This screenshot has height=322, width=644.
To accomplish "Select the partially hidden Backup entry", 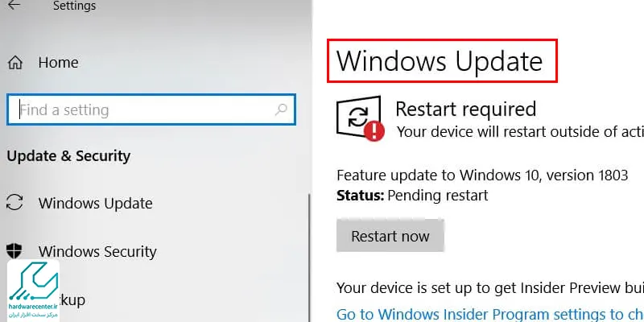I will [72, 299].
